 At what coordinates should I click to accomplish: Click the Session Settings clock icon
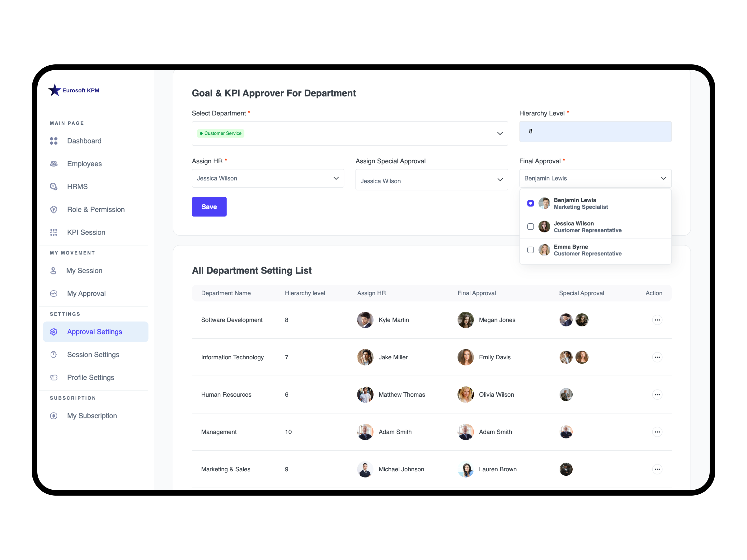[x=54, y=354]
